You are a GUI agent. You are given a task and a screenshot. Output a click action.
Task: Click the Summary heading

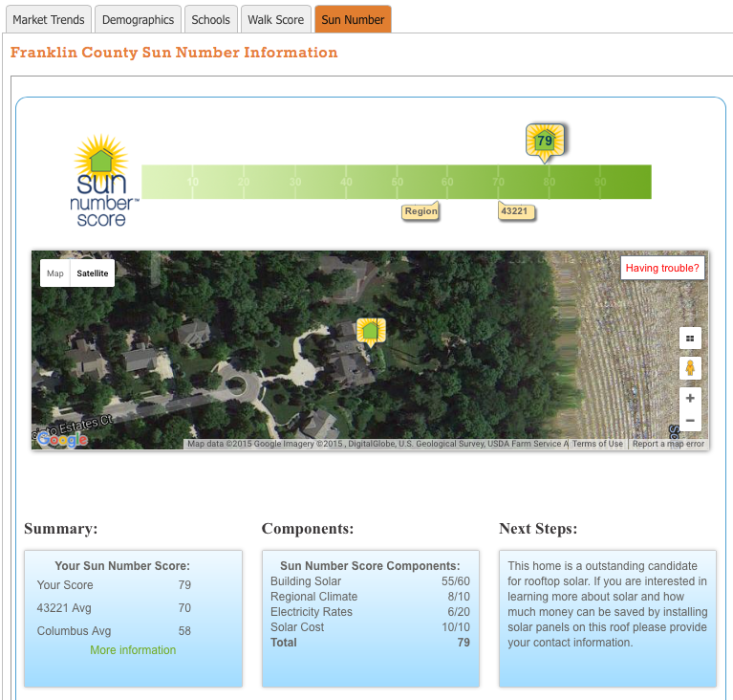[x=61, y=528]
